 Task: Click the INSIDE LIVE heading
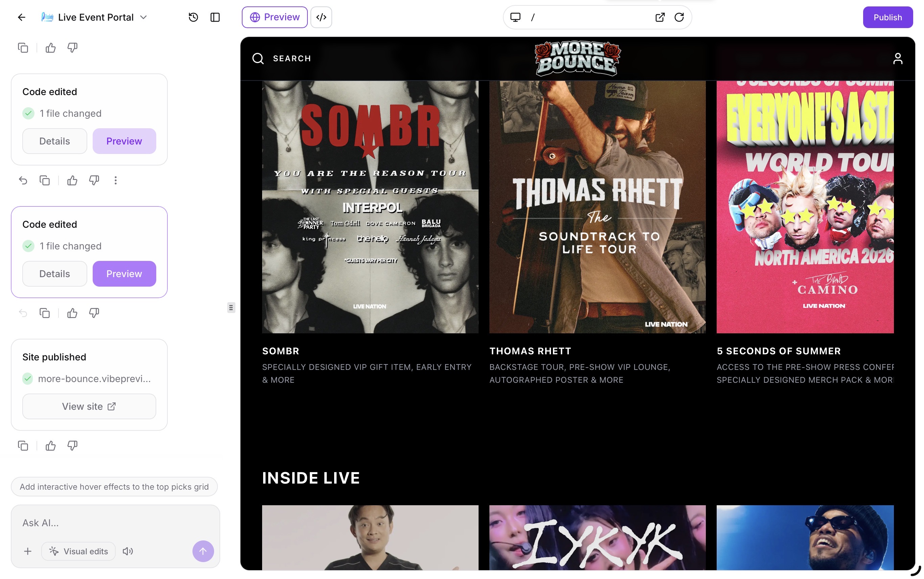(311, 478)
